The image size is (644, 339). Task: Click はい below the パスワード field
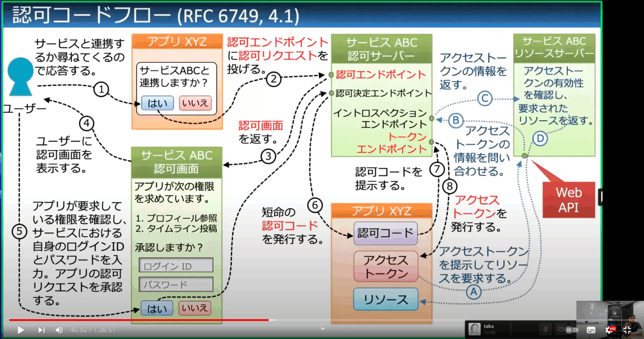(157, 308)
